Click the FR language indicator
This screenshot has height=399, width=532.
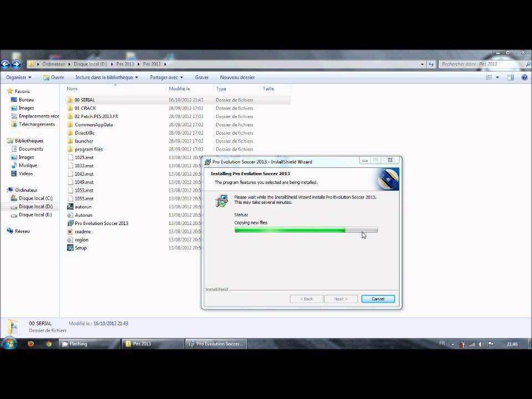pos(442,344)
